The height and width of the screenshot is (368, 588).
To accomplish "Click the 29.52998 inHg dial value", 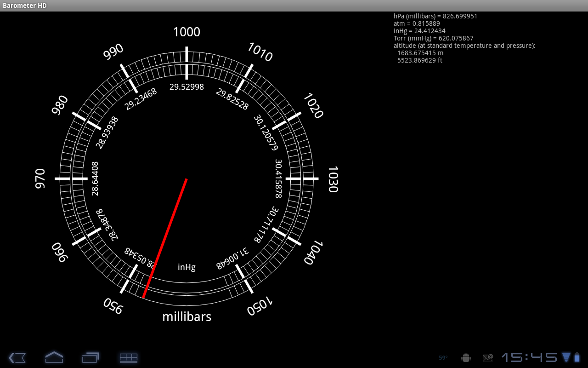I will pyautogui.click(x=187, y=87).
